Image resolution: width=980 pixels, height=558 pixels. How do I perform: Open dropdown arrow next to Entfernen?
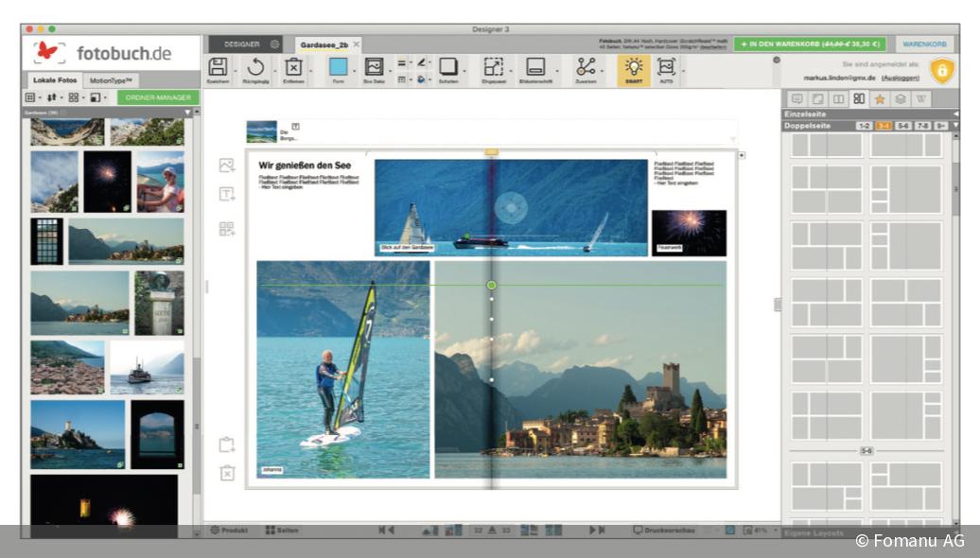(x=311, y=71)
